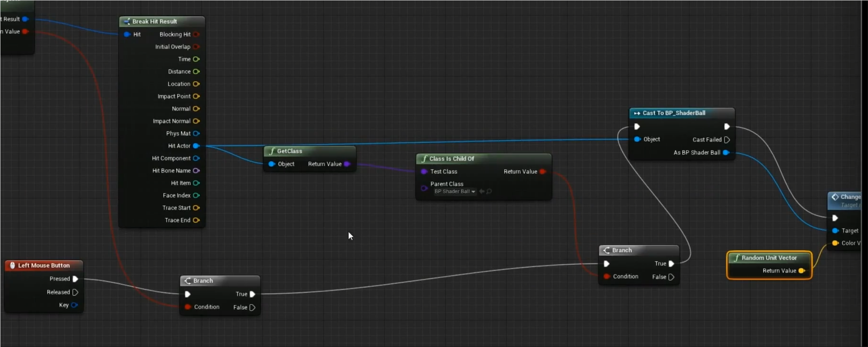
Task: Click the Location output pin
Action: click(x=196, y=84)
